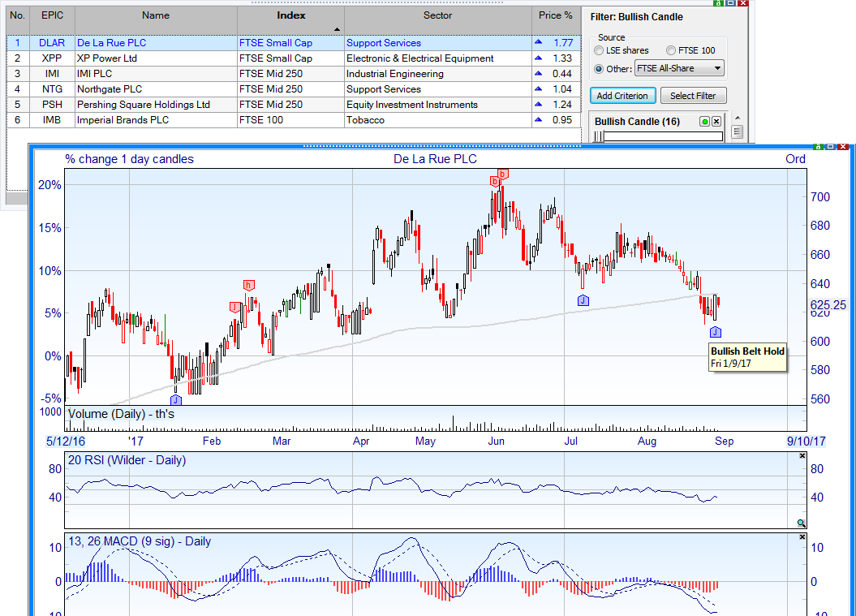Screen dimensions: 856x616
Task: Click the blue 'J' marker in late January
Action: [175, 400]
